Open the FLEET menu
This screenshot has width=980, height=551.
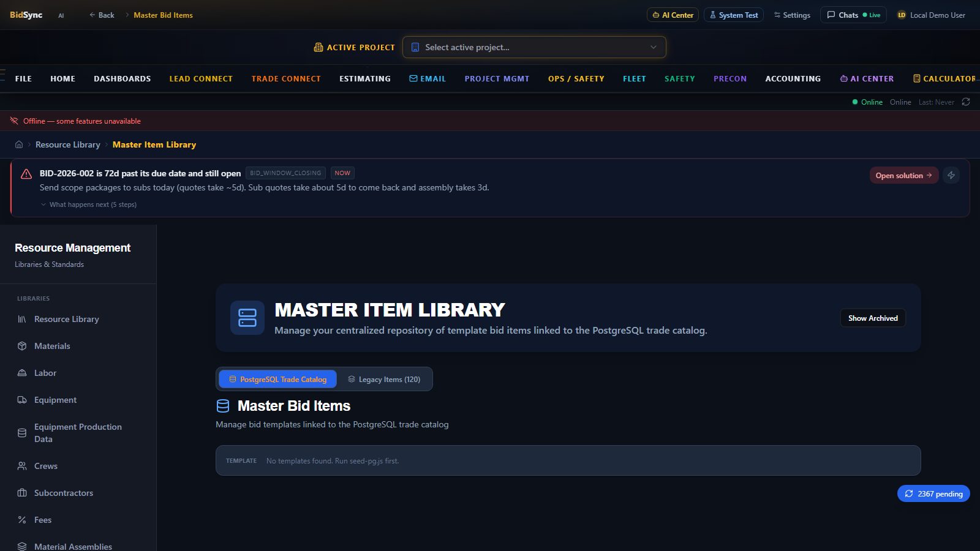pos(635,78)
